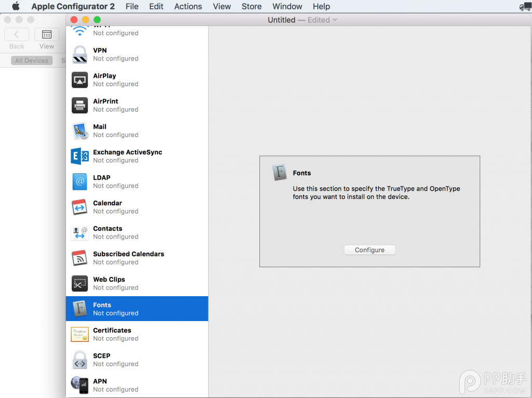
Task: Select the VPN padlock icon
Action: (79, 55)
